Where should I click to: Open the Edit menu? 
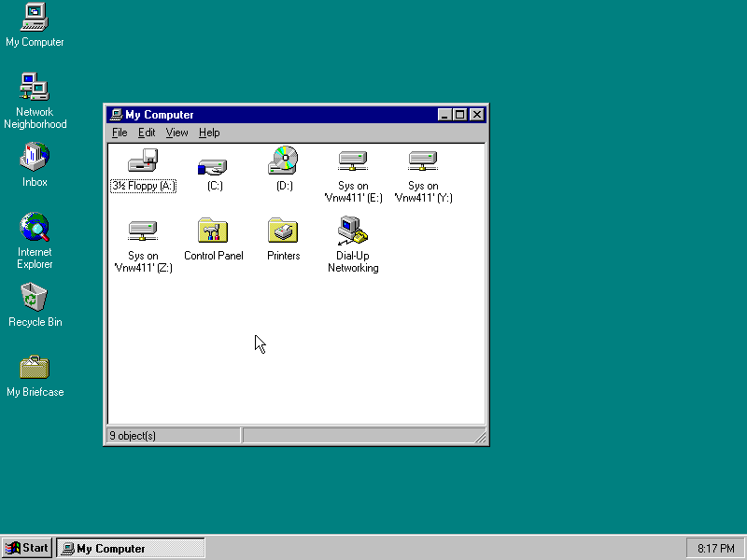pos(147,133)
